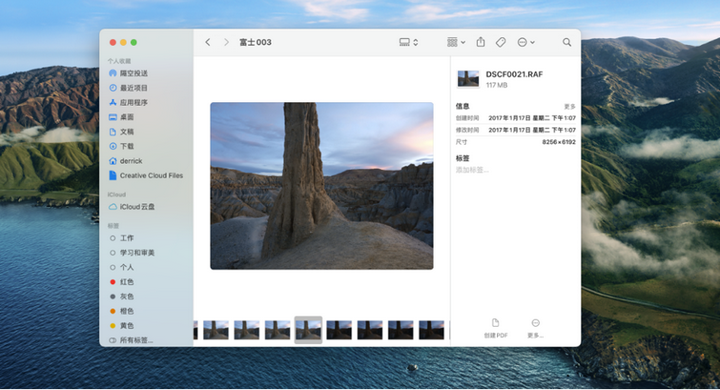Image resolution: width=720 pixels, height=390 pixels.
Task: Click the 更多 link beside 信息
Action: [x=569, y=107]
